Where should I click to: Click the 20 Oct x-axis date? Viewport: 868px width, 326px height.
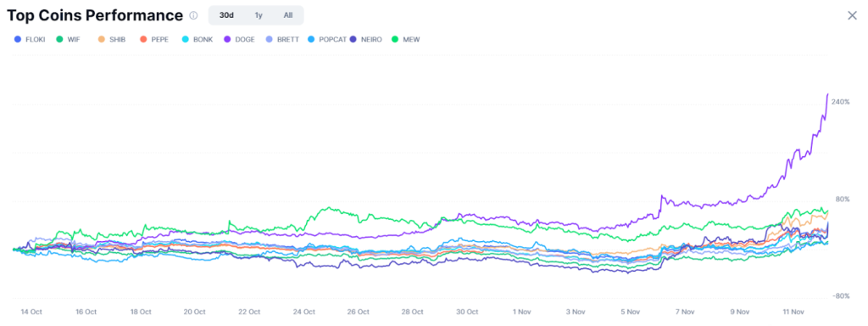pyautogui.click(x=195, y=312)
